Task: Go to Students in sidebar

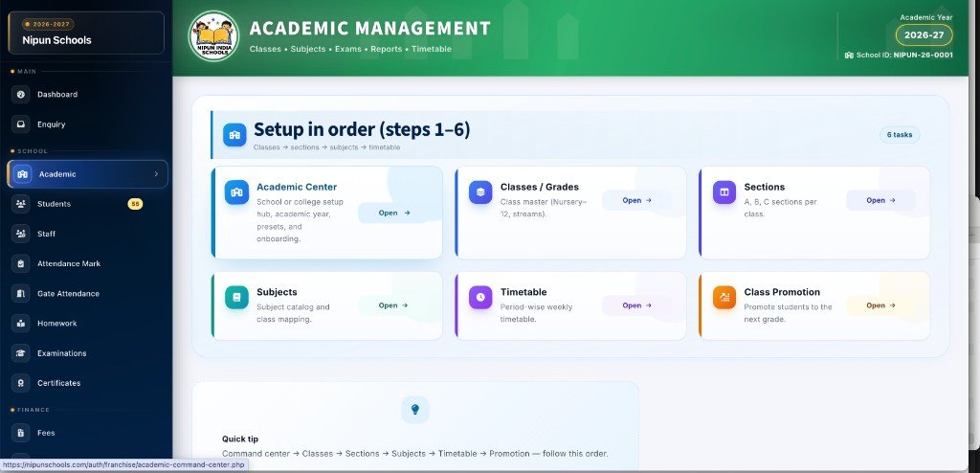Action: coord(87,204)
